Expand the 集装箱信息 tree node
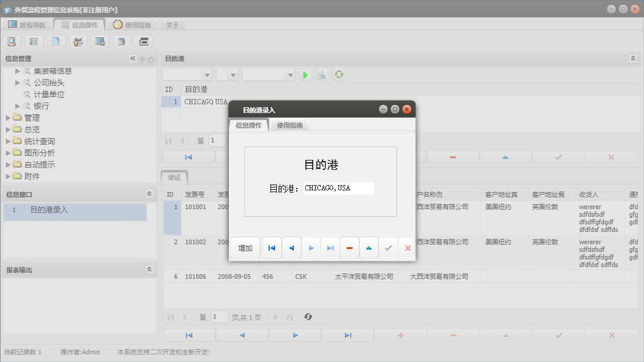Viewport: 644px width, 362px height. [18, 71]
